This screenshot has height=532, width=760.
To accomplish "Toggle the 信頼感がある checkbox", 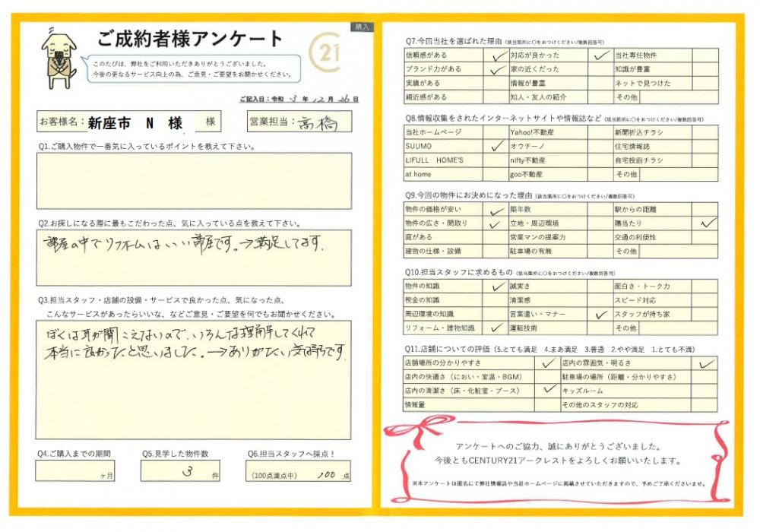I will (496, 55).
